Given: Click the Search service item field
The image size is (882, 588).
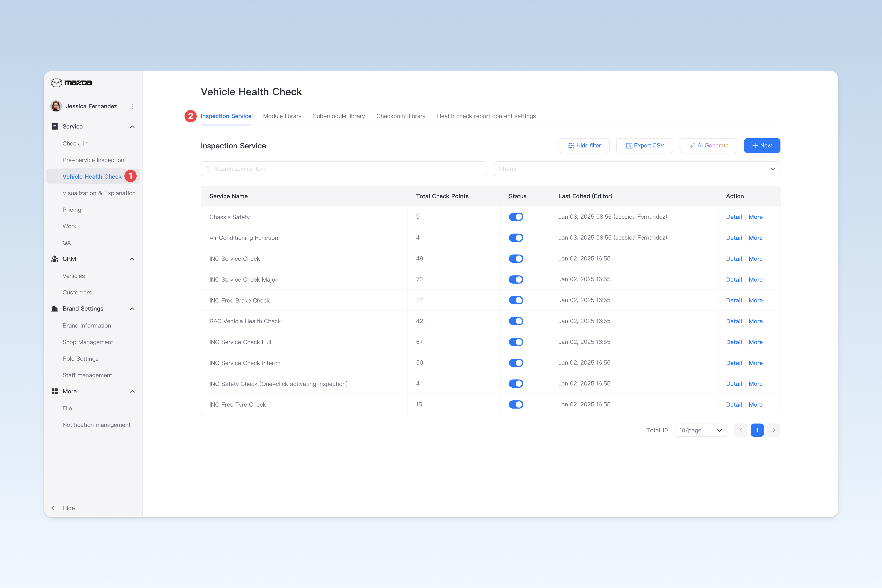Looking at the screenshot, I should pyautogui.click(x=344, y=169).
